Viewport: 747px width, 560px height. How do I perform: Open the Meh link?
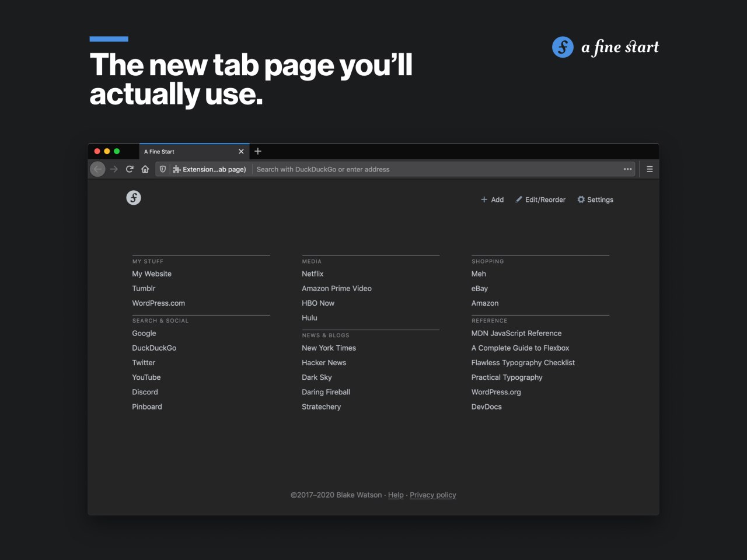(479, 274)
